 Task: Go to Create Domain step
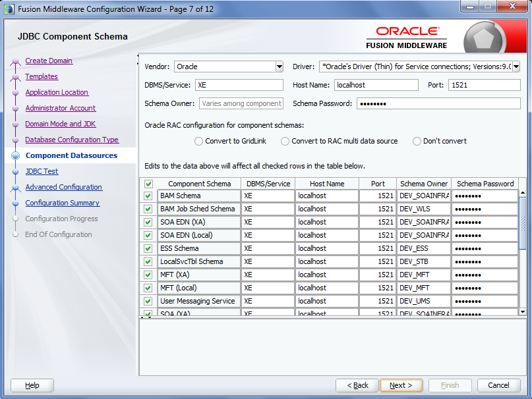point(49,61)
